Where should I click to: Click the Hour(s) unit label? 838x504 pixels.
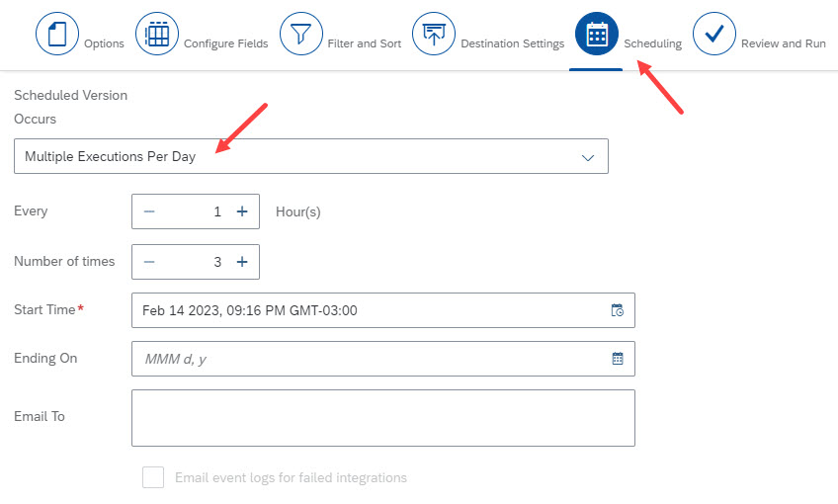pyautogui.click(x=298, y=211)
